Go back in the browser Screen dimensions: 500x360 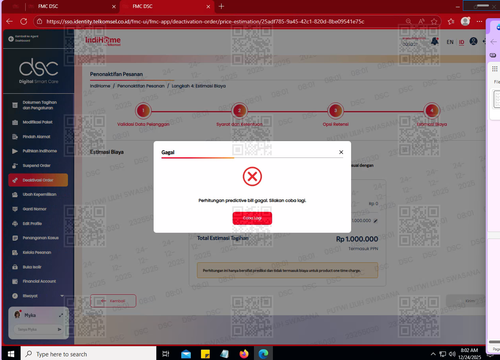(x=9, y=21)
